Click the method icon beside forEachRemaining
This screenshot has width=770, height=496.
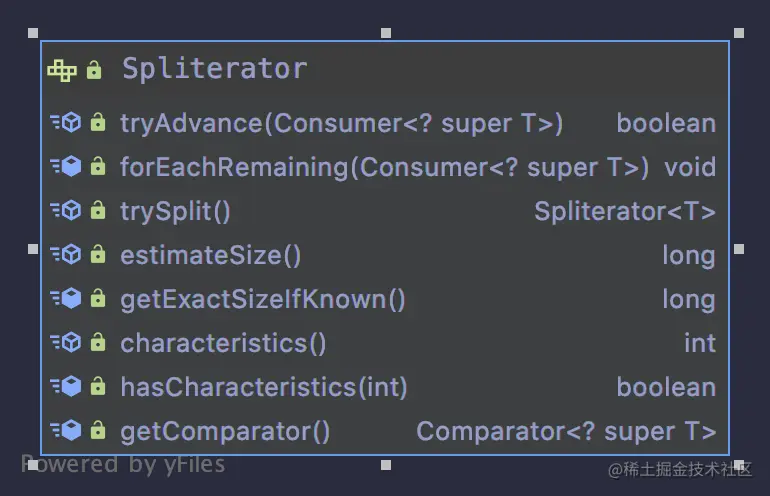[66, 166]
